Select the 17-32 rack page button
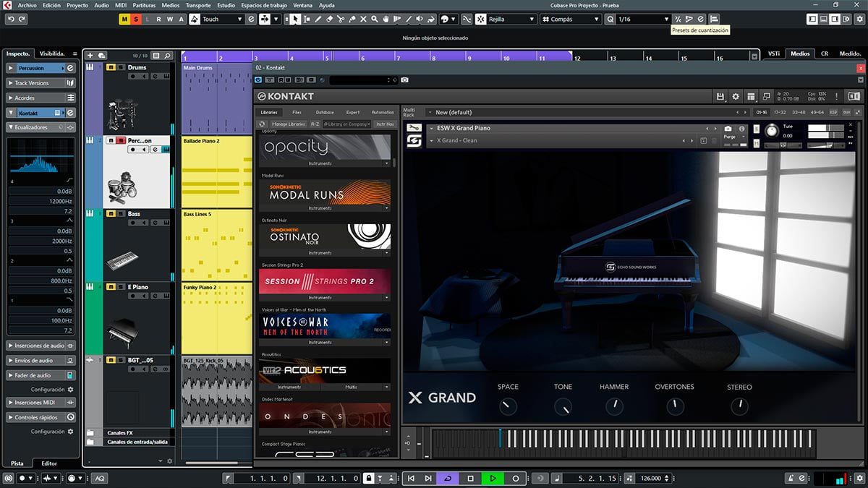This screenshot has height=488, width=868. pos(780,112)
